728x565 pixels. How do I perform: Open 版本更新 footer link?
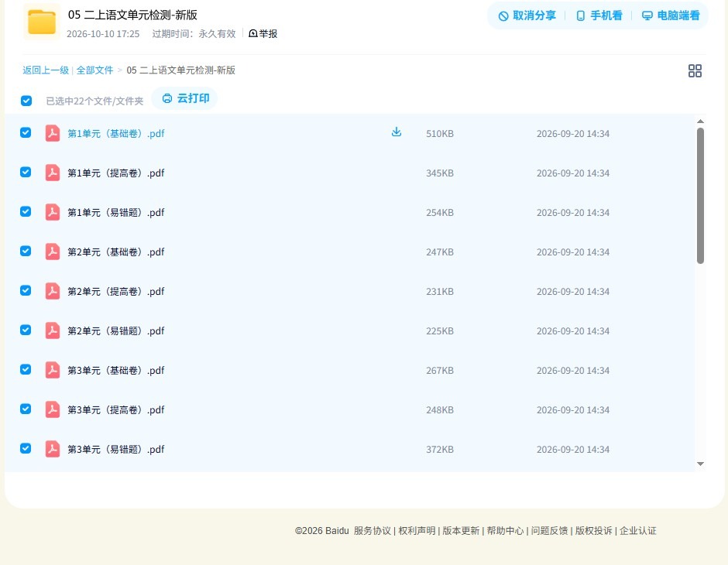pos(461,531)
